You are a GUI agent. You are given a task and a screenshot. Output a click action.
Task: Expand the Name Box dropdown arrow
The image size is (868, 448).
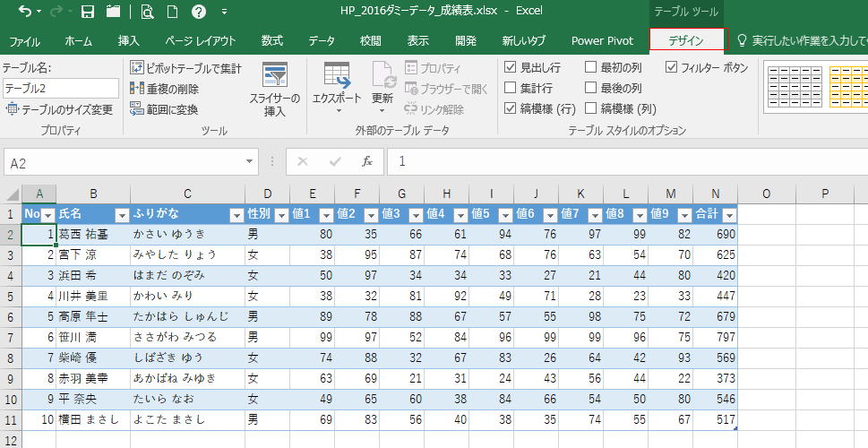point(250,162)
